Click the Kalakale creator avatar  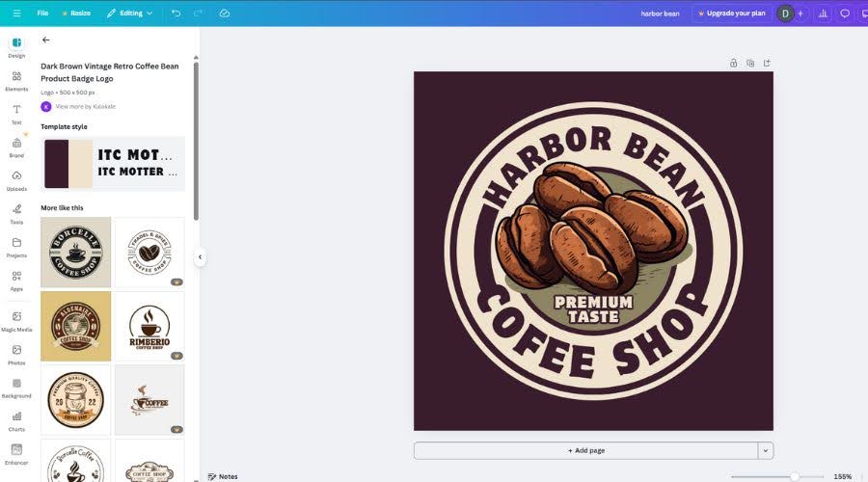pyautogui.click(x=46, y=106)
